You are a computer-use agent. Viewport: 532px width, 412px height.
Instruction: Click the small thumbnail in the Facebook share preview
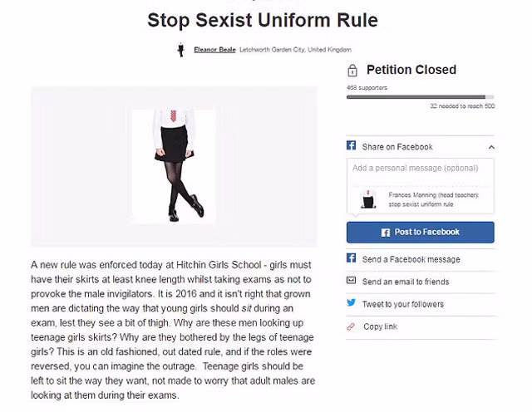click(367, 199)
